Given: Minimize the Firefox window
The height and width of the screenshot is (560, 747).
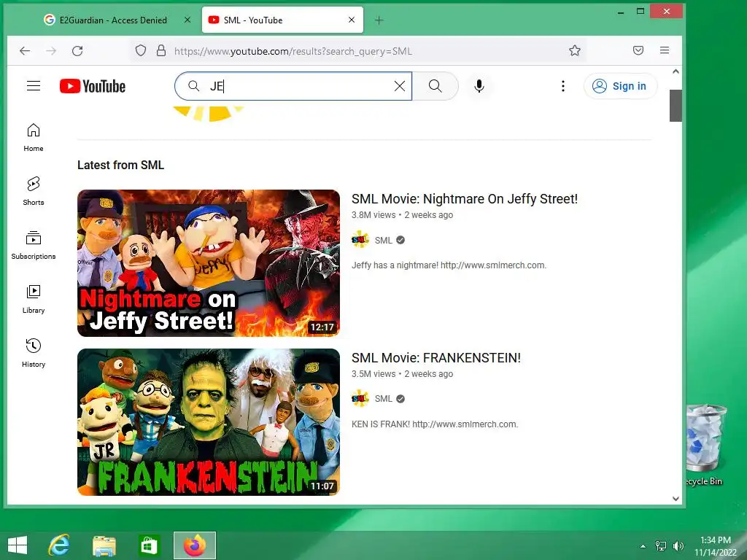Looking at the screenshot, I should point(621,12).
